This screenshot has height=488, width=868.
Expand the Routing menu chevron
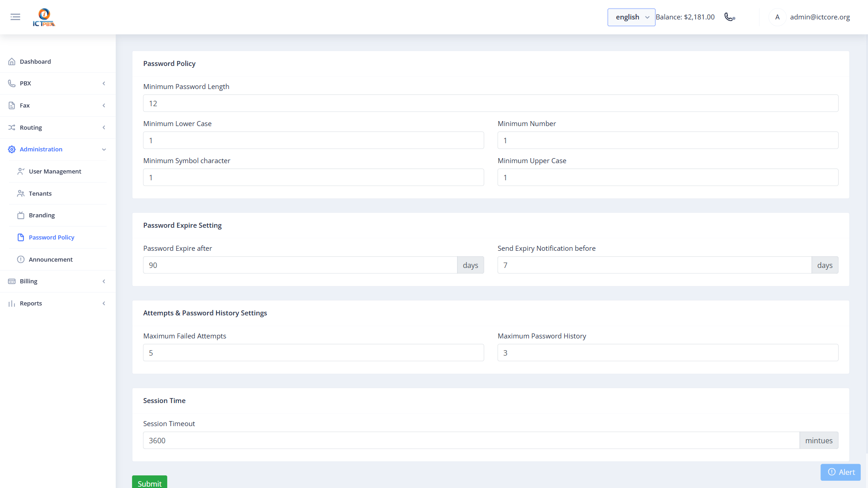tap(104, 127)
